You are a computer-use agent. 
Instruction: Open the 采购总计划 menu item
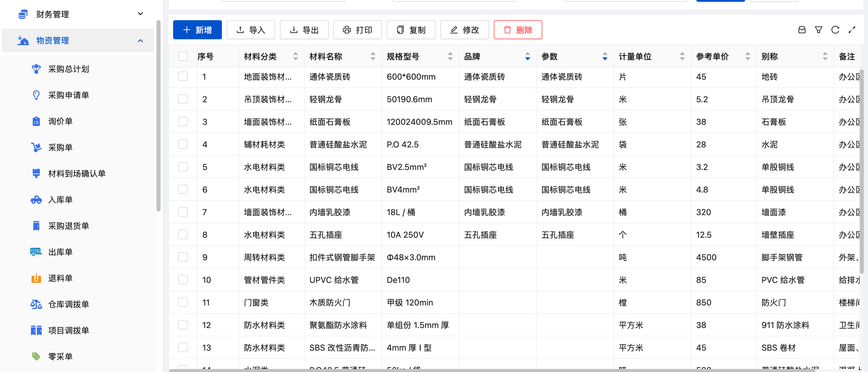click(x=78, y=69)
